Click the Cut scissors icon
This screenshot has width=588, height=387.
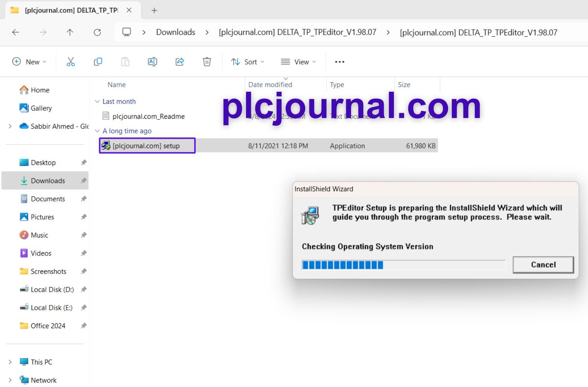click(70, 62)
